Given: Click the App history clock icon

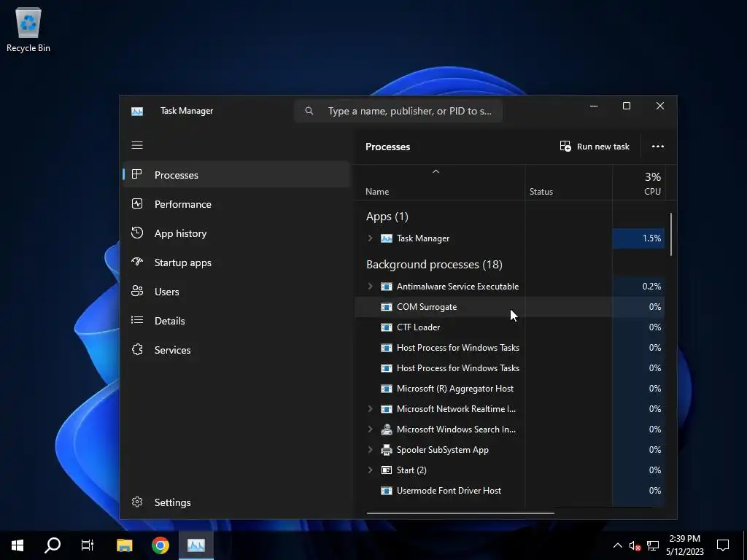Looking at the screenshot, I should [x=136, y=233].
